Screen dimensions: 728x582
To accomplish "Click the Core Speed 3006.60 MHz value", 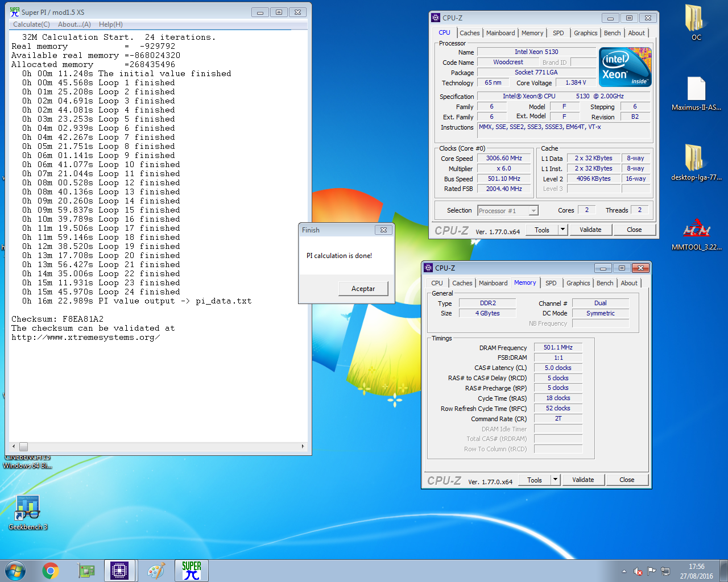I will pyautogui.click(x=504, y=159).
